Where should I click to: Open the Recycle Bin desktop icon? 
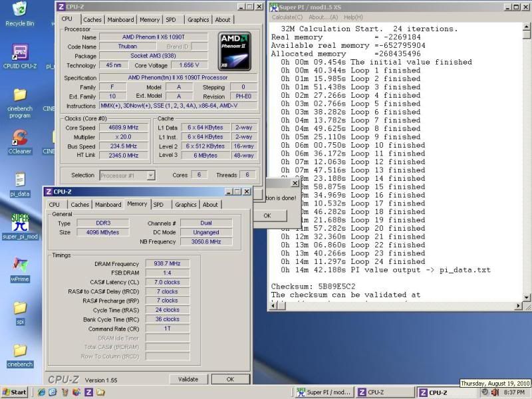pos(20,13)
